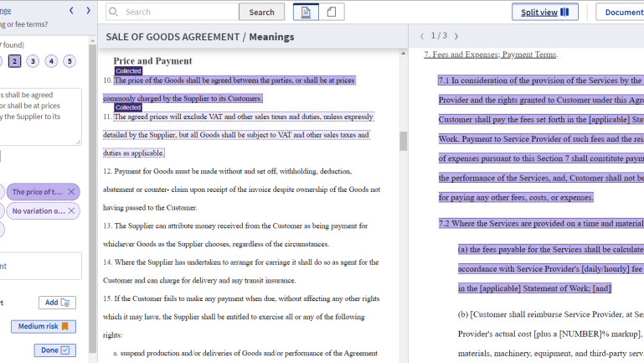Select result number 4
Image resolution: width=644 pixels, height=363 pixels.
pos(51,61)
